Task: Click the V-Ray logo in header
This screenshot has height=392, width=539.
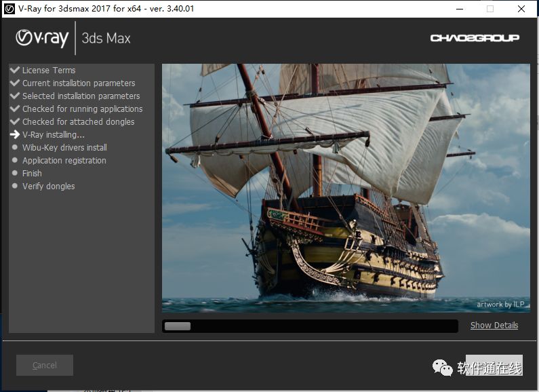Action: tap(42, 38)
